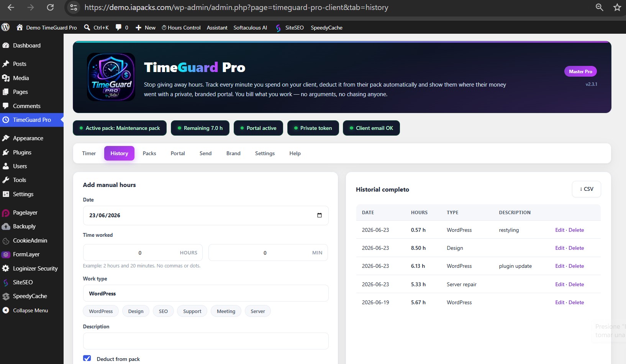Click the New plus icon
Screen dimensions: 626x364
139,28
